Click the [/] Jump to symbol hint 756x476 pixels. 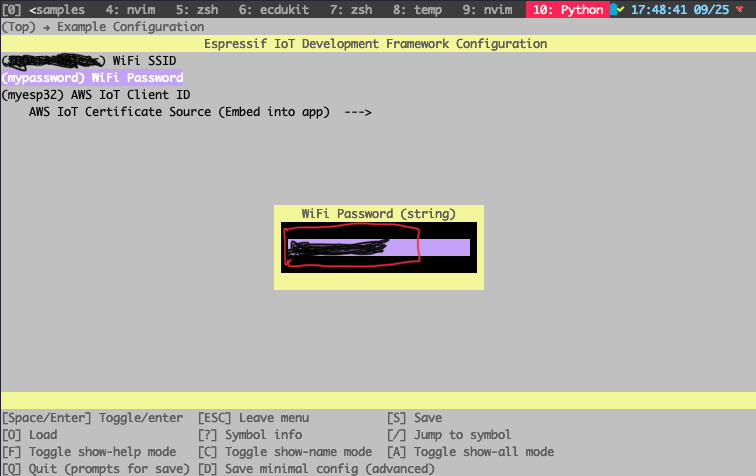click(449, 435)
